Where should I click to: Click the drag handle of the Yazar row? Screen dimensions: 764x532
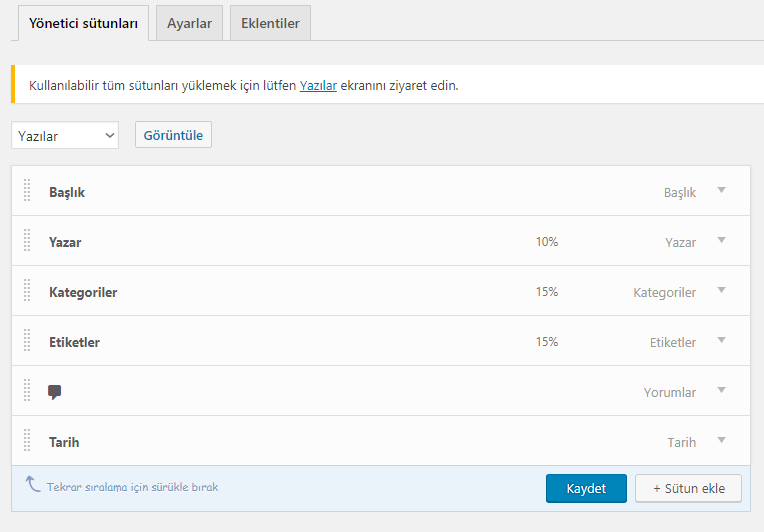pyautogui.click(x=27, y=240)
